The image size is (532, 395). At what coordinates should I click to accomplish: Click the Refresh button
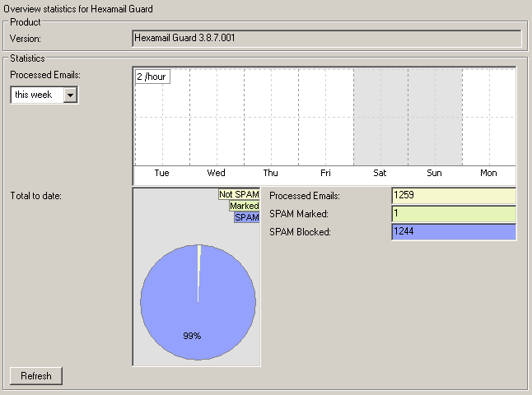(x=36, y=376)
